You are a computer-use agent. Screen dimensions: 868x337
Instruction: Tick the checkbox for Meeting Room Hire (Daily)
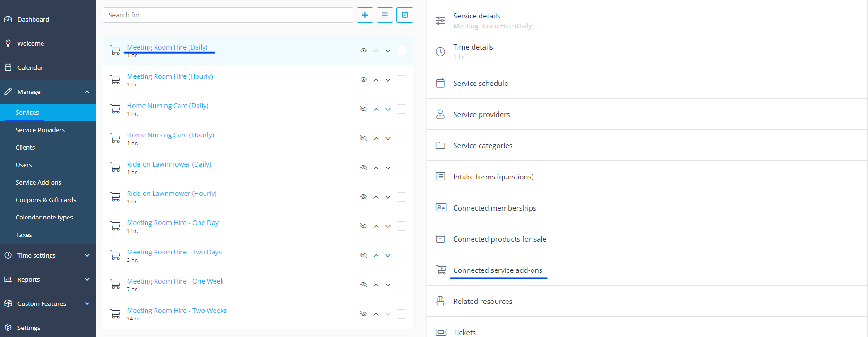[x=402, y=51]
